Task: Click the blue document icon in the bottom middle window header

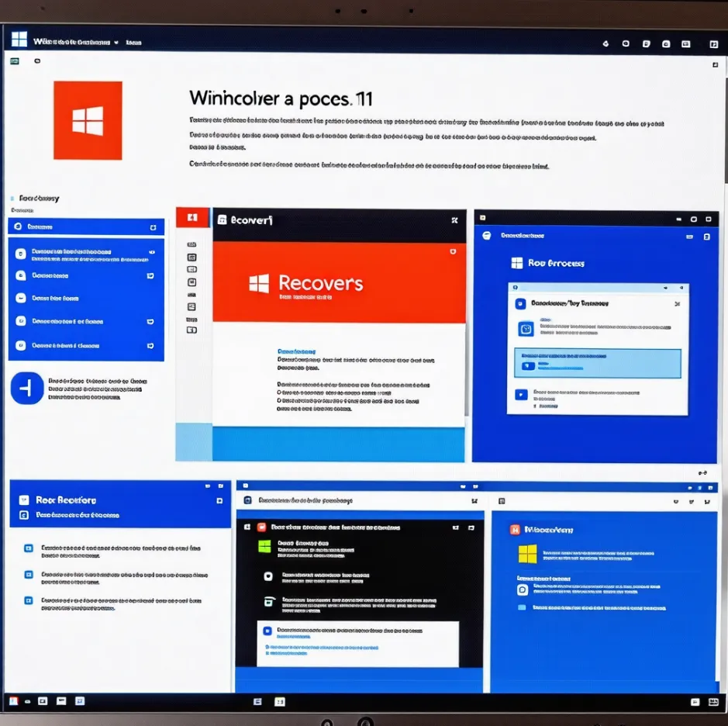Action: [248, 500]
